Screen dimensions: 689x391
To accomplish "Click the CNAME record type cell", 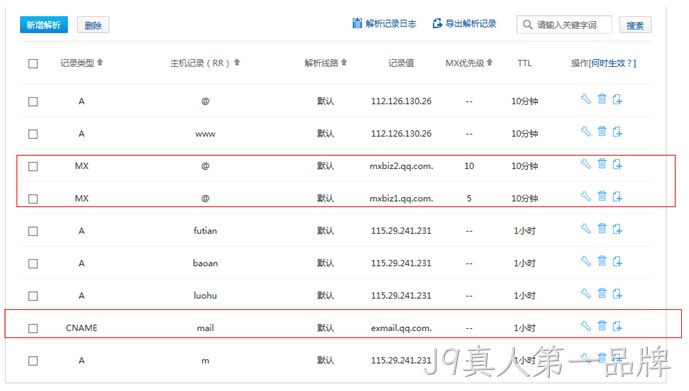I will click(81, 328).
